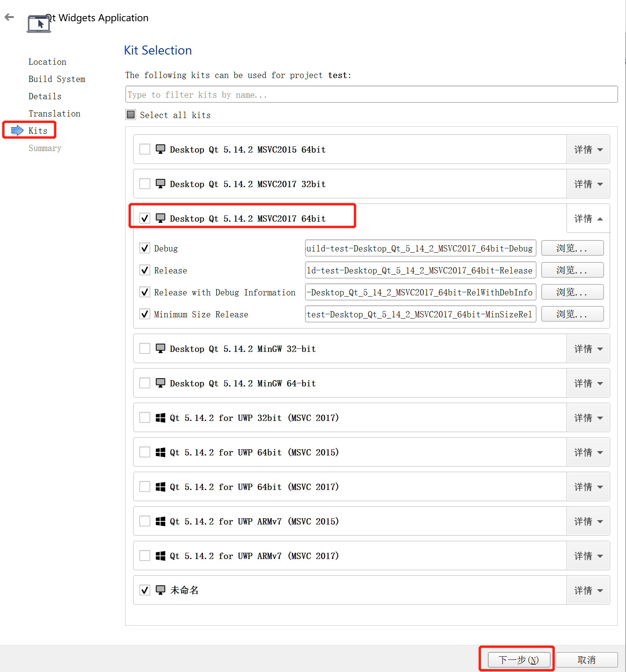This screenshot has width=626, height=672.
Task: Click the back arrow icon
Action: [x=9, y=17]
